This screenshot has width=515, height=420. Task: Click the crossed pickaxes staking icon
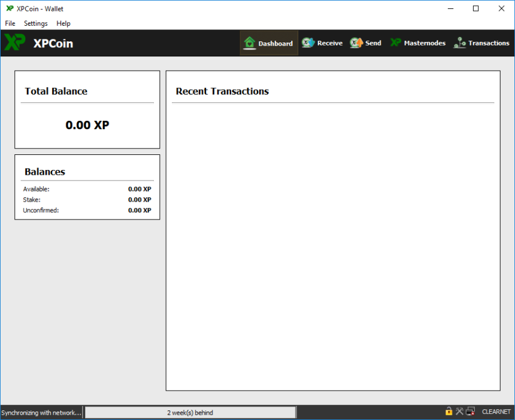tap(459, 411)
